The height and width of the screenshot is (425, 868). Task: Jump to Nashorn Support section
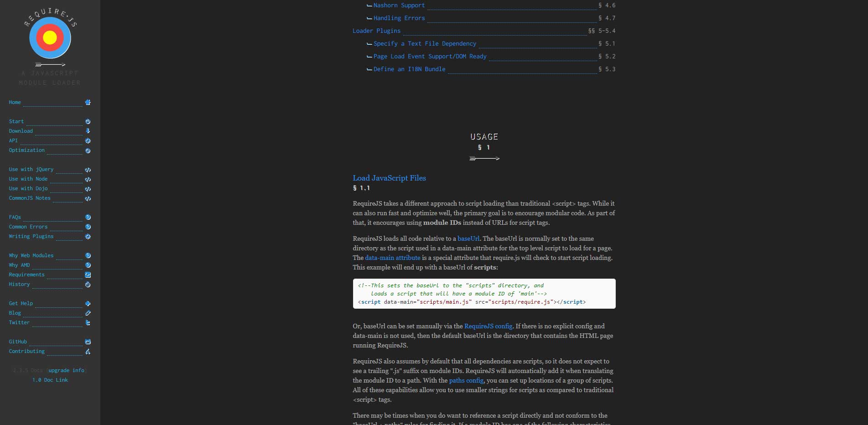399,5
